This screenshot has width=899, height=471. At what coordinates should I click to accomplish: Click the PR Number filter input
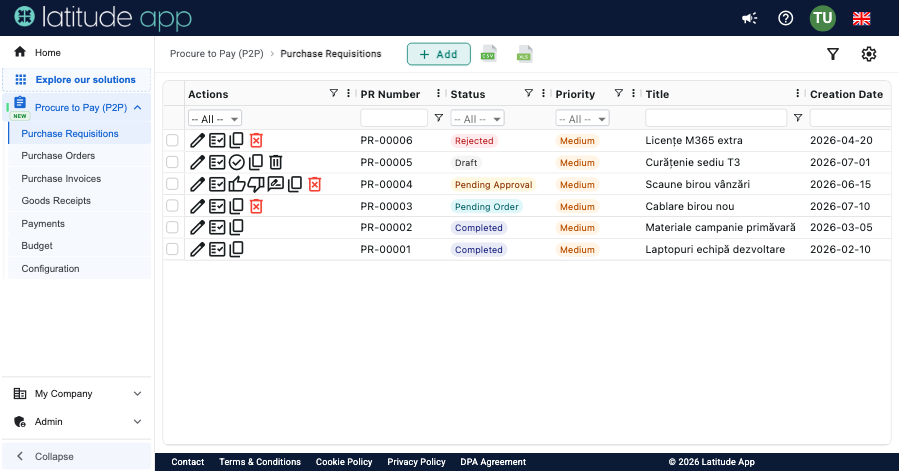pyautogui.click(x=394, y=118)
